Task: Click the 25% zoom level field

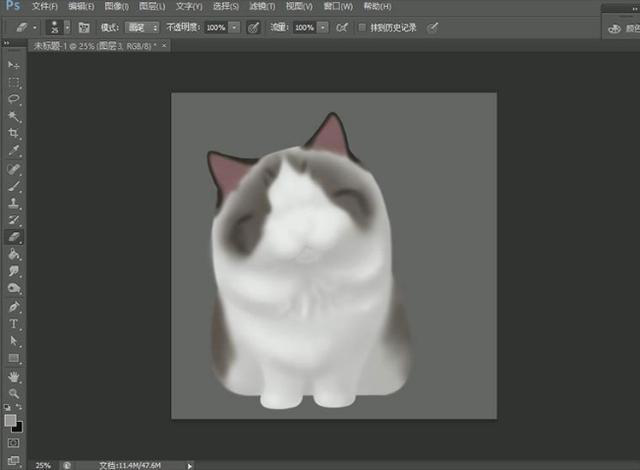Action: click(x=43, y=465)
